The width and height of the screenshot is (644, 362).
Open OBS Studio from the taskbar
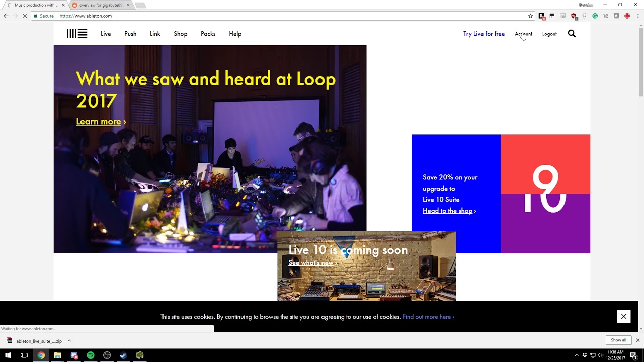point(107,355)
